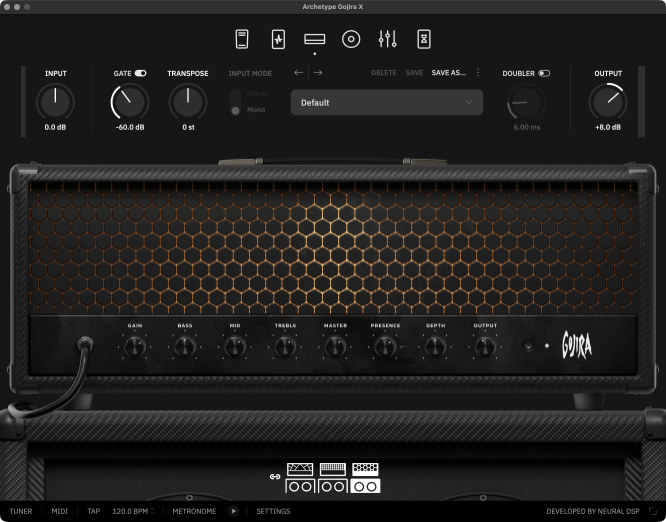Click the Save preset button
The image size is (666, 522).
click(x=414, y=73)
